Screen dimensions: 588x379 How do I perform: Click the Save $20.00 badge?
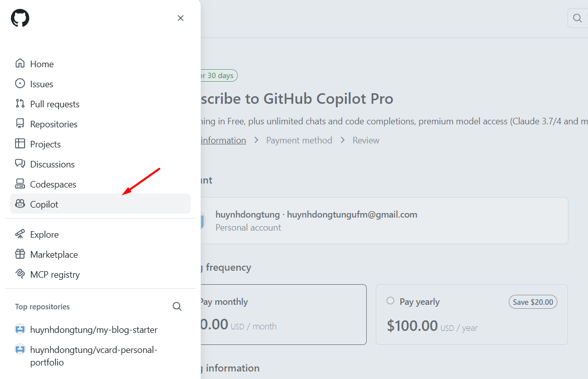pyautogui.click(x=533, y=301)
